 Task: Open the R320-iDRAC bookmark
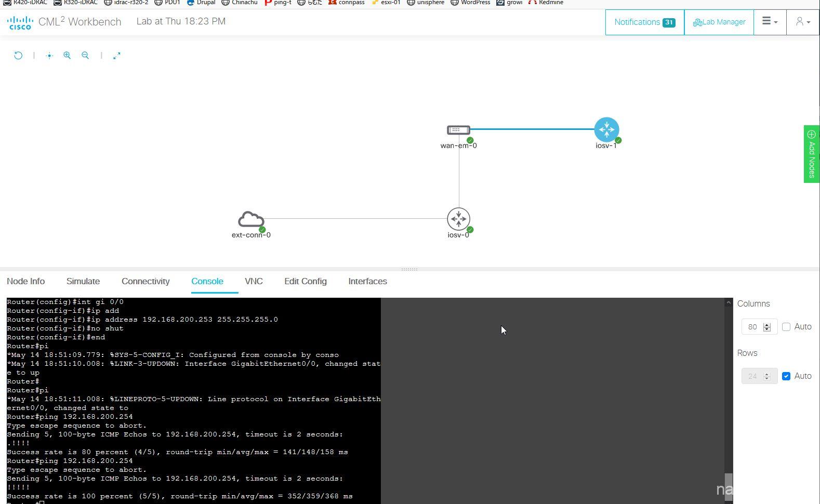click(76, 3)
